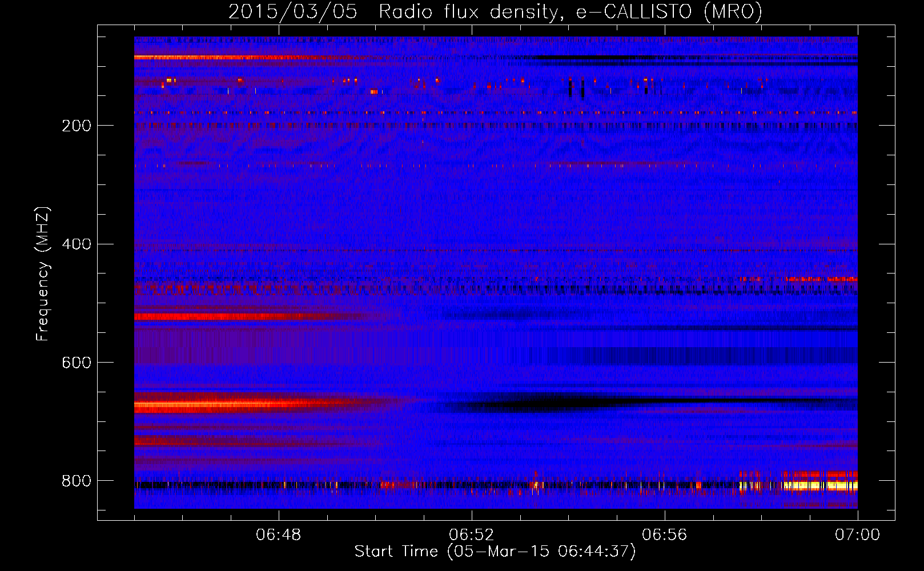This screenshot has width=924, height=571.
Task: Click the 400 frequency tick label
Action: [x=77, y=244]
